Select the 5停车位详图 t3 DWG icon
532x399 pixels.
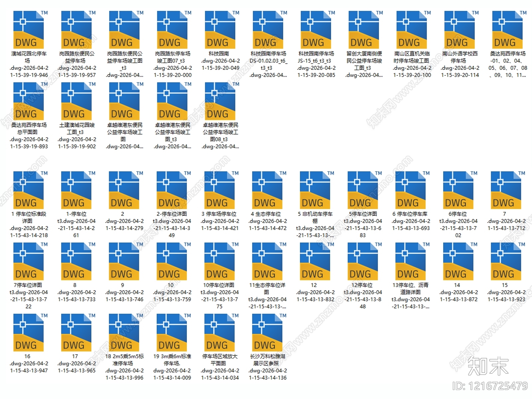tap(363, 190)
